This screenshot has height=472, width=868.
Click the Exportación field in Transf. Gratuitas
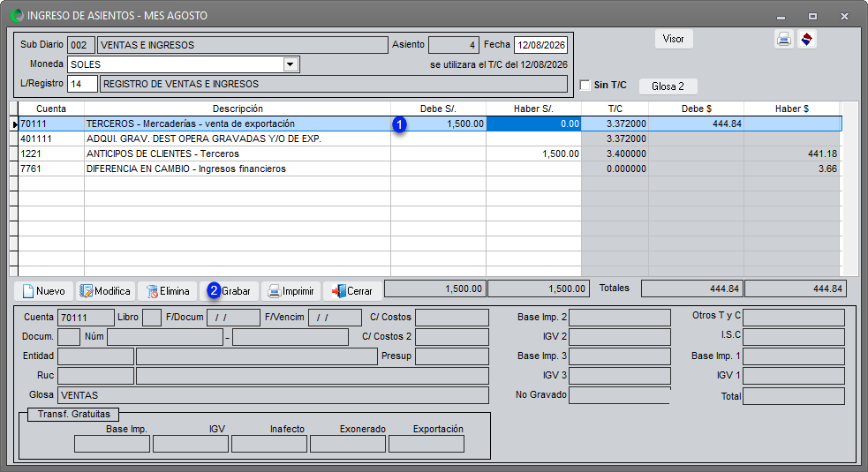coord(426,444)
